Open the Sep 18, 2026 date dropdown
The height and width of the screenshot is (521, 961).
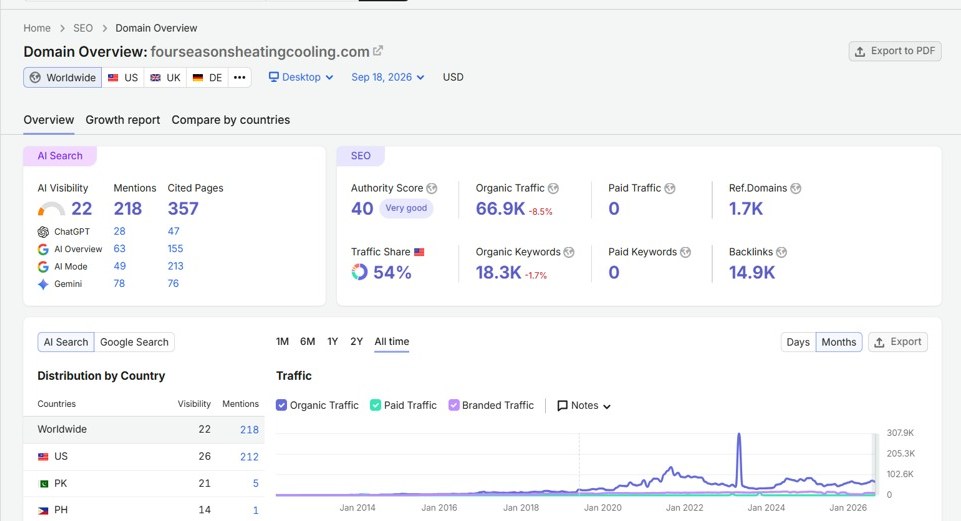pos(387,77)
